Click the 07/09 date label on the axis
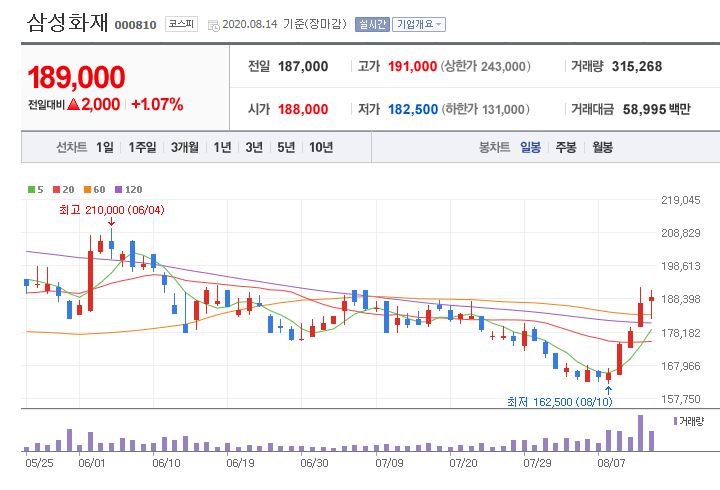 pyautogui.click(x=389, y=463)
